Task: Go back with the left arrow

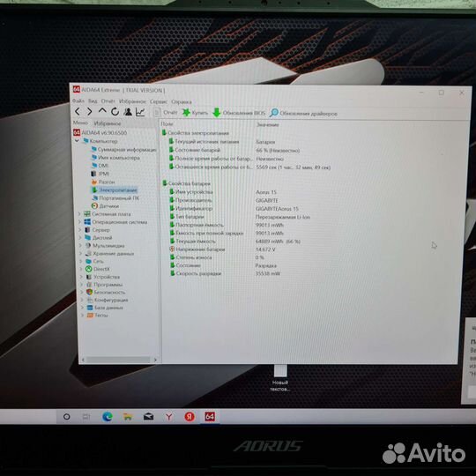Action: [78, 112]
